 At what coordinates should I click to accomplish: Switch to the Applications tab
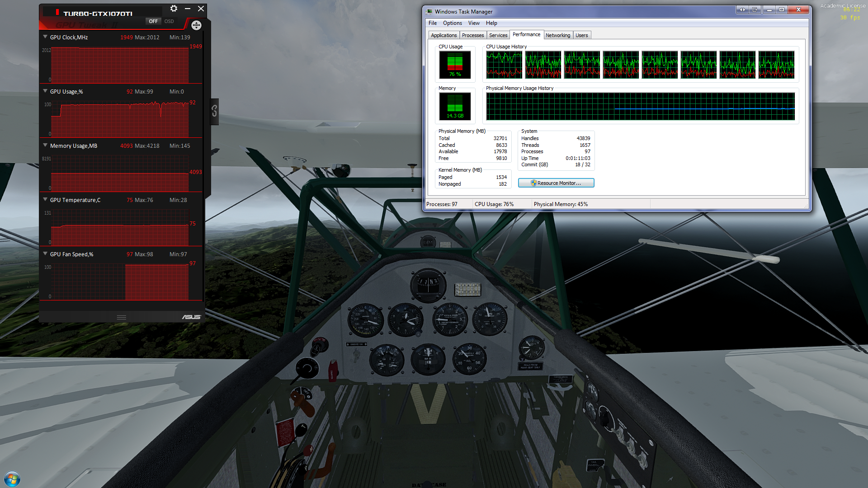tap(443, 35)
